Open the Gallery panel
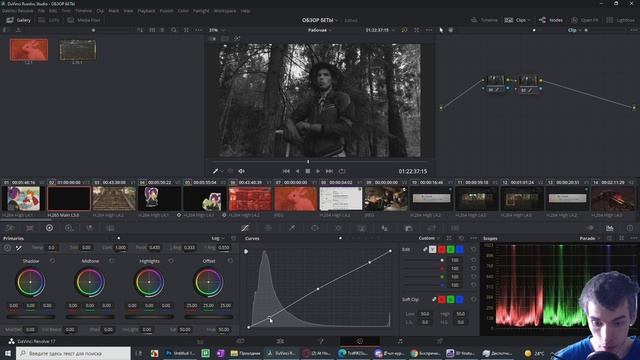The image size is (640, 360). click(x=18, y=20)
